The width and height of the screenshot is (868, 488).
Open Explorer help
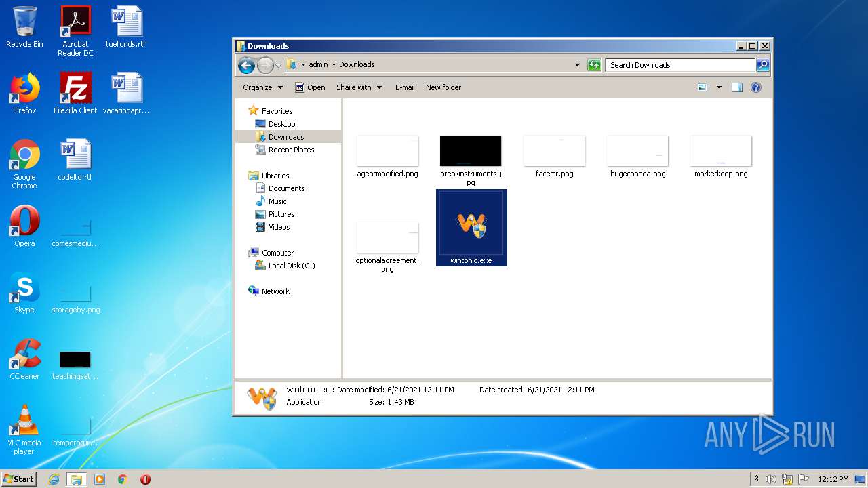click(756, 87)
